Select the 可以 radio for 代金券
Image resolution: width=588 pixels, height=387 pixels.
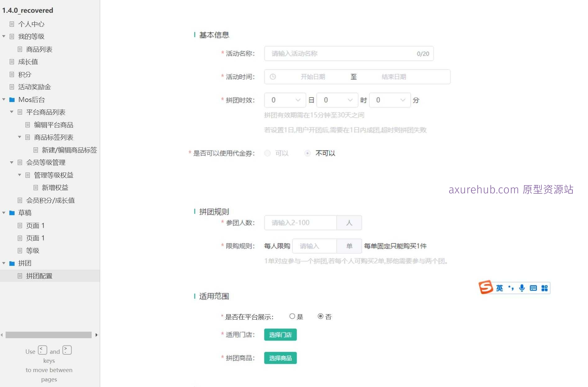pos(267,153)
